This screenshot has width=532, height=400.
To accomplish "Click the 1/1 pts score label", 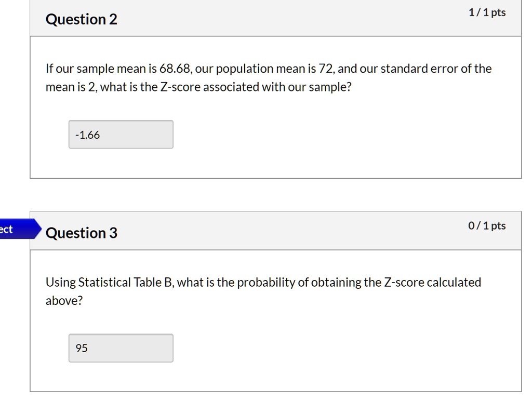I will point(487,12).
